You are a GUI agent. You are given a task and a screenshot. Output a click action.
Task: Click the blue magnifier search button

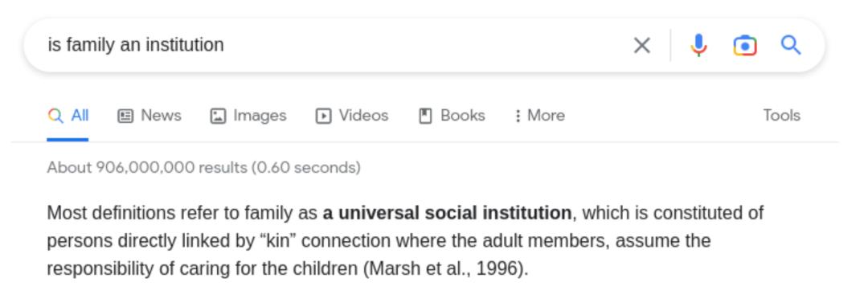pyautogui.click(x=791, y=45)
